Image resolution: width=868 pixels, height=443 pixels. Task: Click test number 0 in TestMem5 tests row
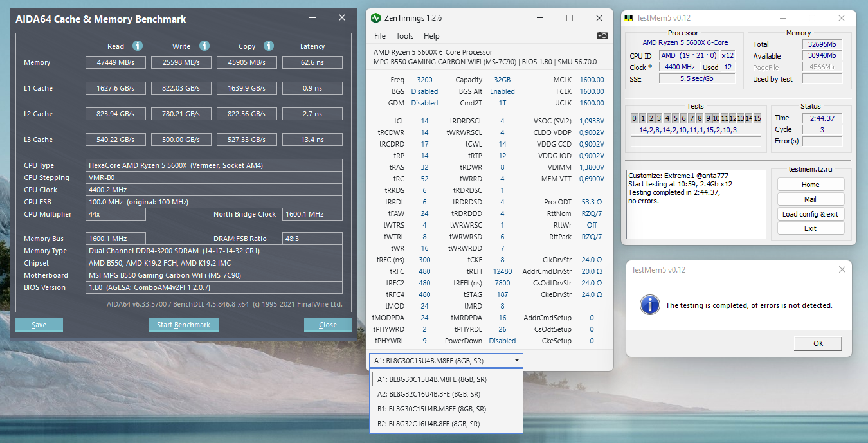(634, 118)
